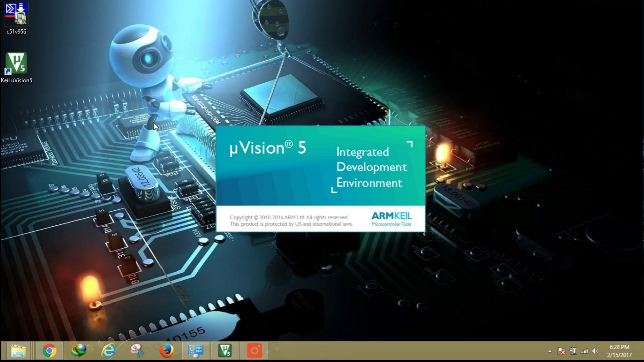Launch Firefox from the taskbar
Viewport: 644px width, 362px height.
[x=166, y=350]
